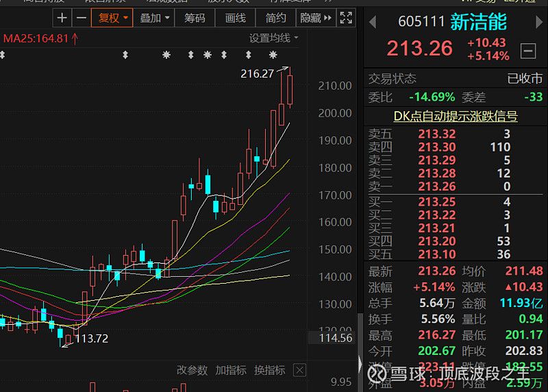Toggle fullscreen chart icon
This screenshot has height=392, width=548.
pos(346,18)
